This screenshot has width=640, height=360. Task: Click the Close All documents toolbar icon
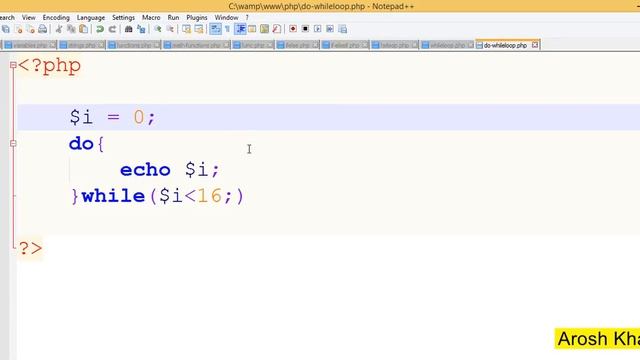click(x=31, y=29)
